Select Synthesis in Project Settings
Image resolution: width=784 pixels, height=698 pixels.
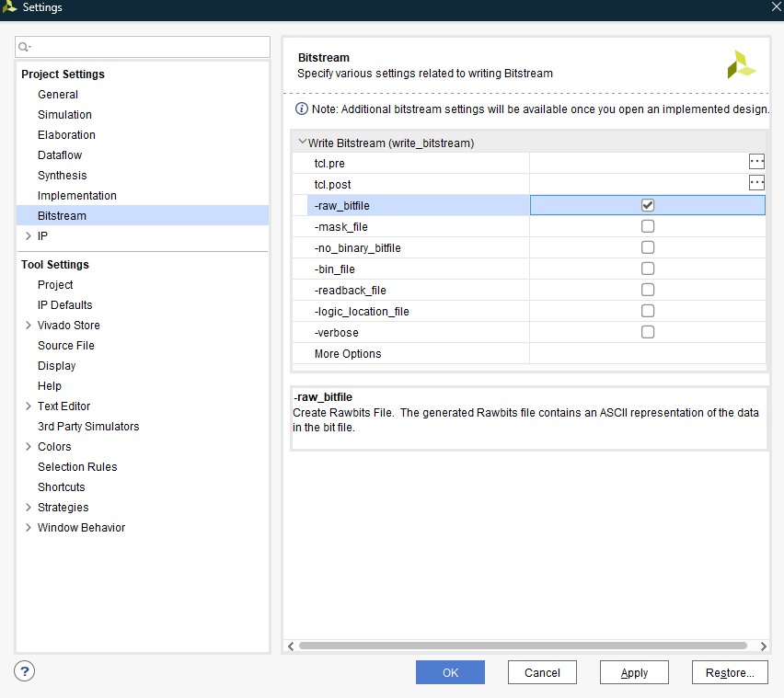pyautogui.click(x=63, y=176)
